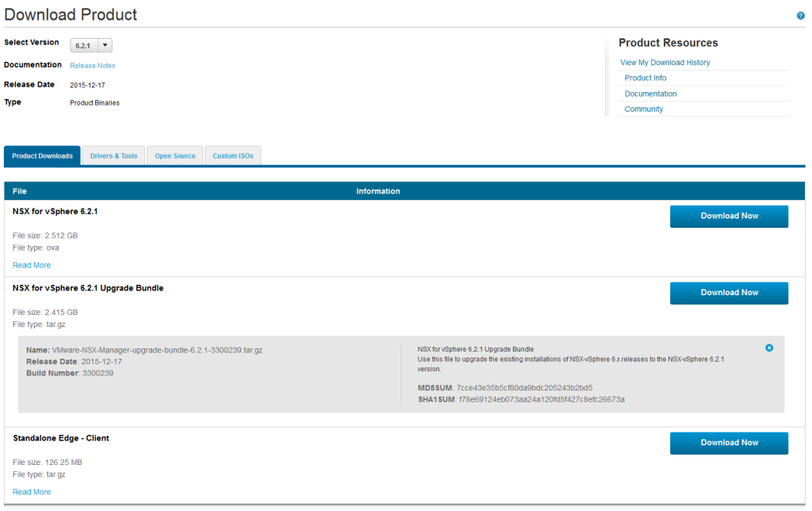
Task: Click the Information column header
Action: tap(378, 191)
